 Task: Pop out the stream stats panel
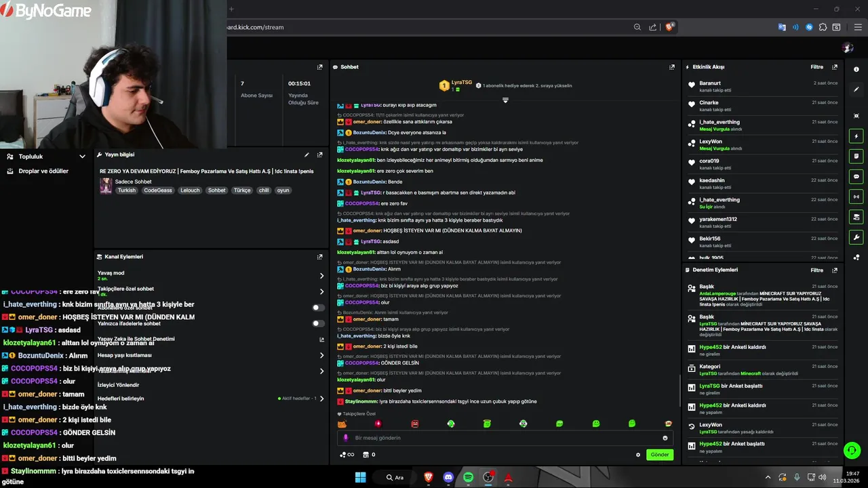(320, 67)
